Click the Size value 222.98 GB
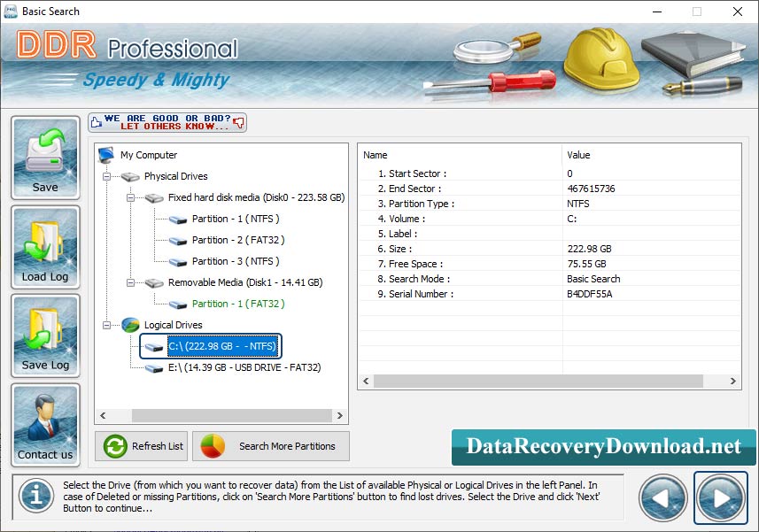 589,249
